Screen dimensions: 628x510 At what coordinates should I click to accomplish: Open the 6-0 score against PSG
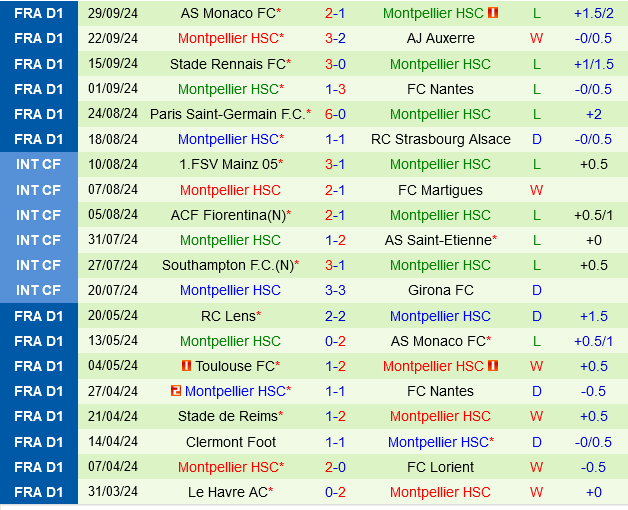[335, 114]
